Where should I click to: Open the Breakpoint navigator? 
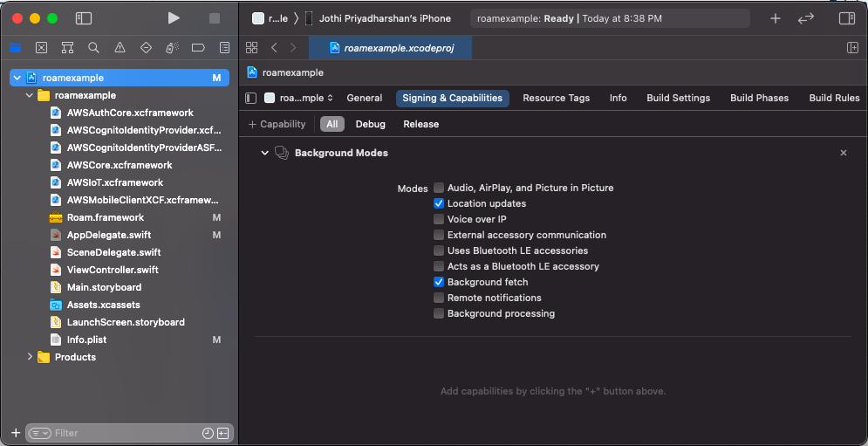tap(198, 48)
